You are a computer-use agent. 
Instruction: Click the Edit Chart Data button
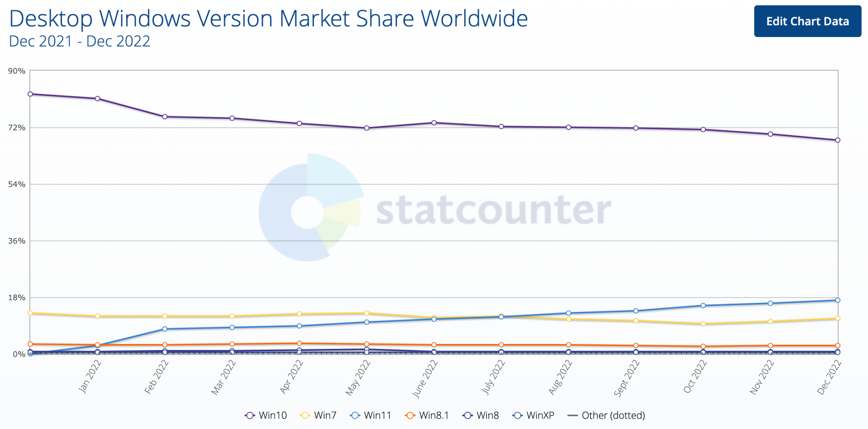pos(807,21)
